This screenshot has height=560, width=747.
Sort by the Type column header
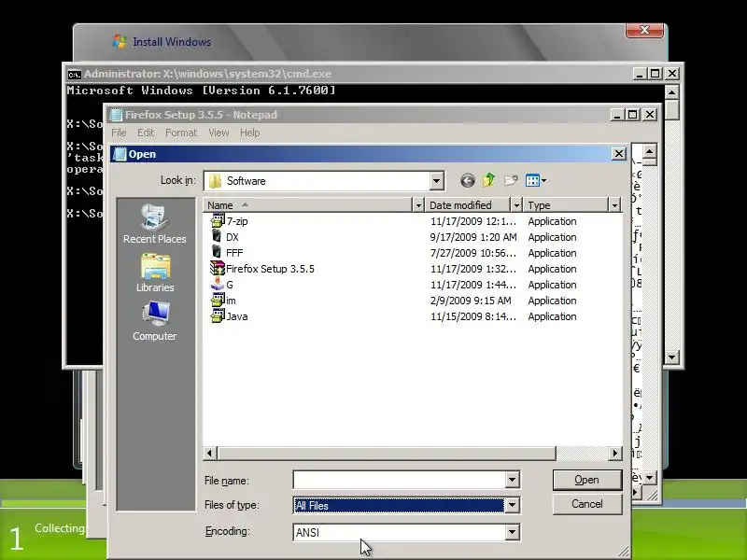566,205
